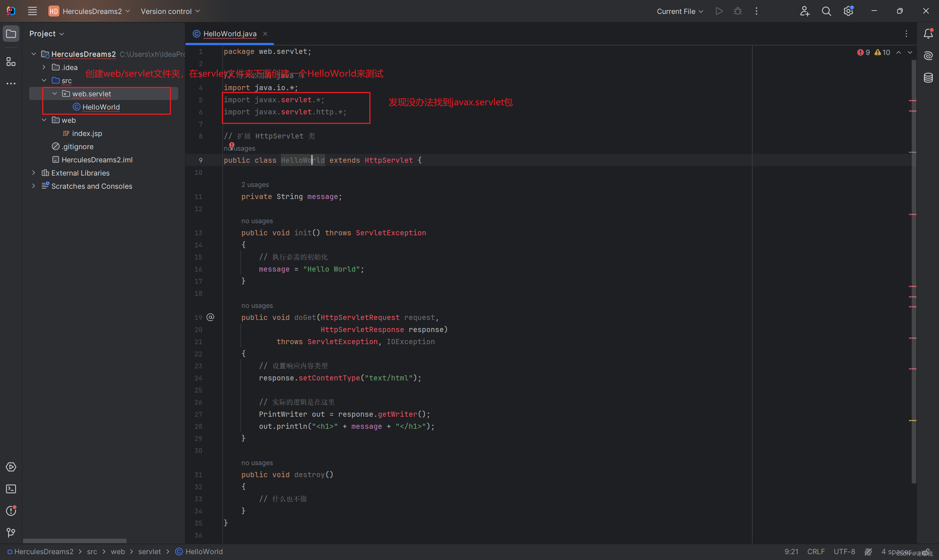This screenshot has width=939, height=560.
Task: Expand External Libraries node
Action: pos(34,173)
